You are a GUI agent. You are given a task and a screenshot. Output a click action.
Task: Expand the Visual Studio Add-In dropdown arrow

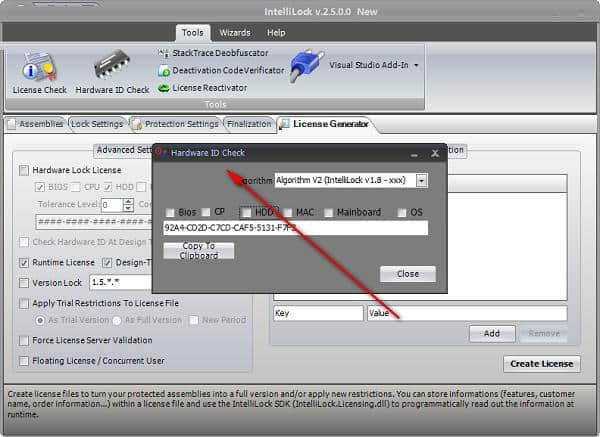pos(416,66)
